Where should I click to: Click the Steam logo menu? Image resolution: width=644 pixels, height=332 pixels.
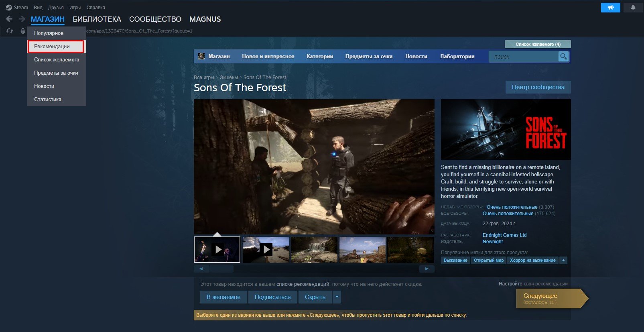pyautogui.click(x=17, y=7)
